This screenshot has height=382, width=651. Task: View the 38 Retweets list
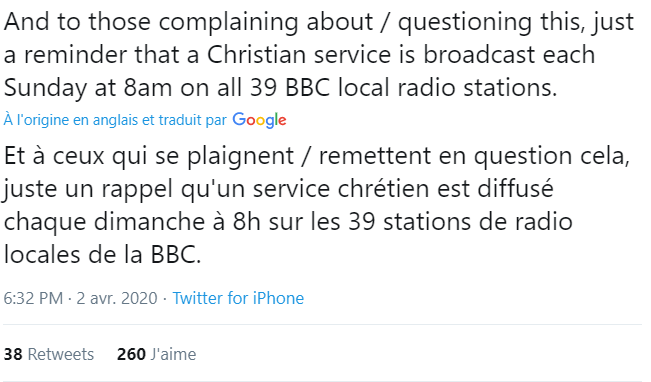[49, 354]
